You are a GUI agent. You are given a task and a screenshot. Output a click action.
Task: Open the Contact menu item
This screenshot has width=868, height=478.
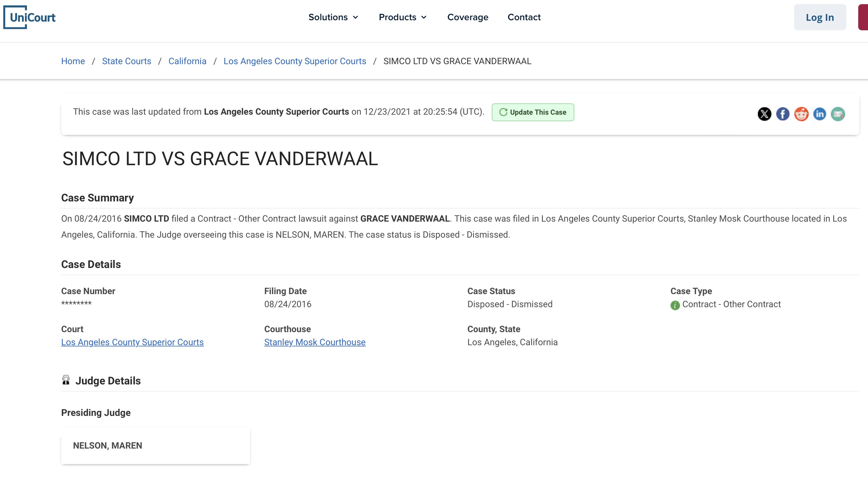524,17
